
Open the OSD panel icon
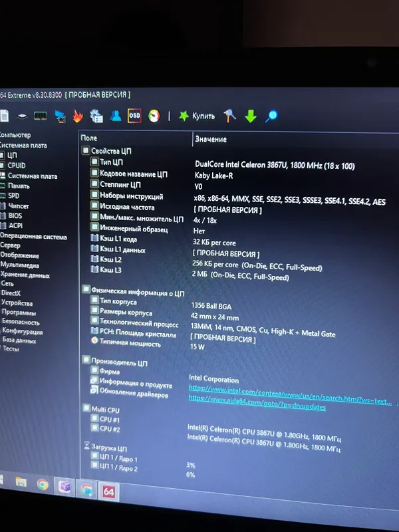click(x=134, y=116)
